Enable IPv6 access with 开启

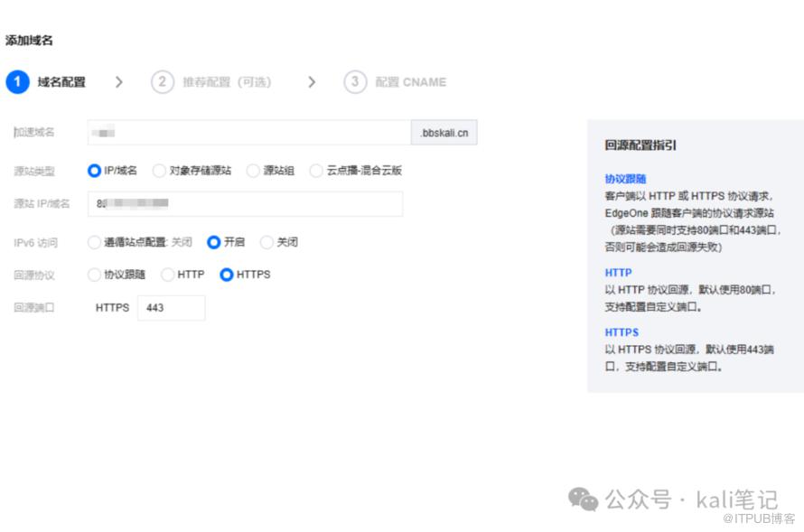pyautogui.click(x=214, y=242)
